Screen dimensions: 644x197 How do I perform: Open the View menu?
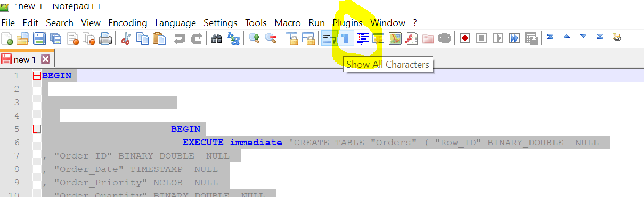[x=91, y=23]
